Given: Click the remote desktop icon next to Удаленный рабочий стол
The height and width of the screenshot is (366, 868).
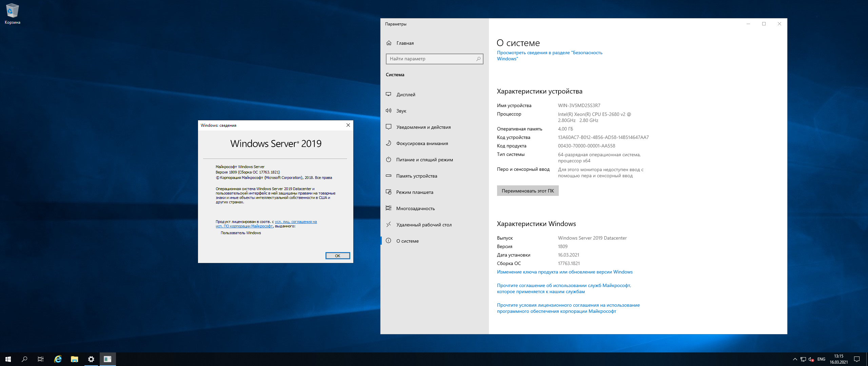Looking at the screenshot, I should tap(389, 224).
